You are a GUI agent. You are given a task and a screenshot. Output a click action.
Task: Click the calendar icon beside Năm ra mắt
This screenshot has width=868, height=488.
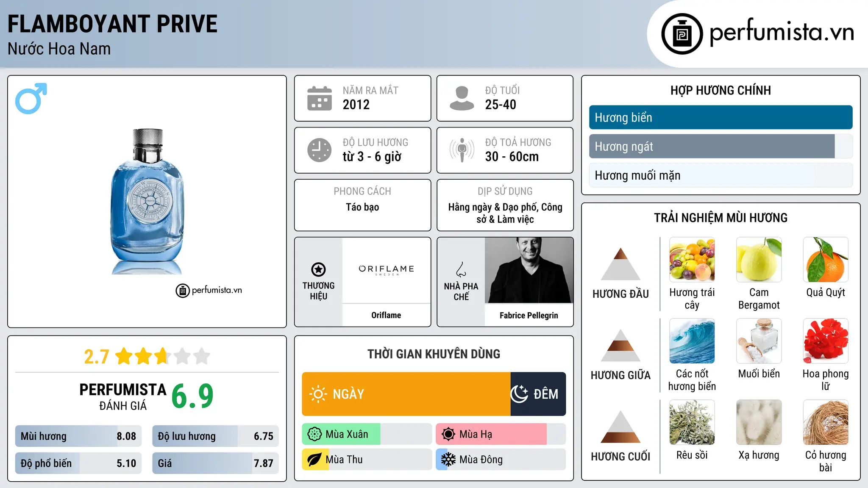point(320,98)
